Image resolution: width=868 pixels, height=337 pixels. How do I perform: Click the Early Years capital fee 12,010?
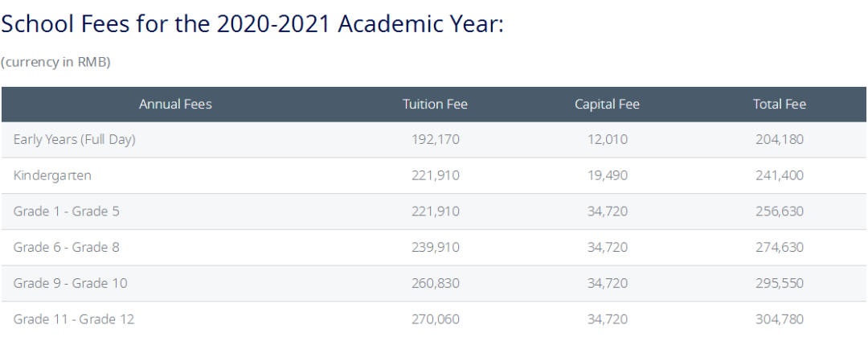click(607, 140)
